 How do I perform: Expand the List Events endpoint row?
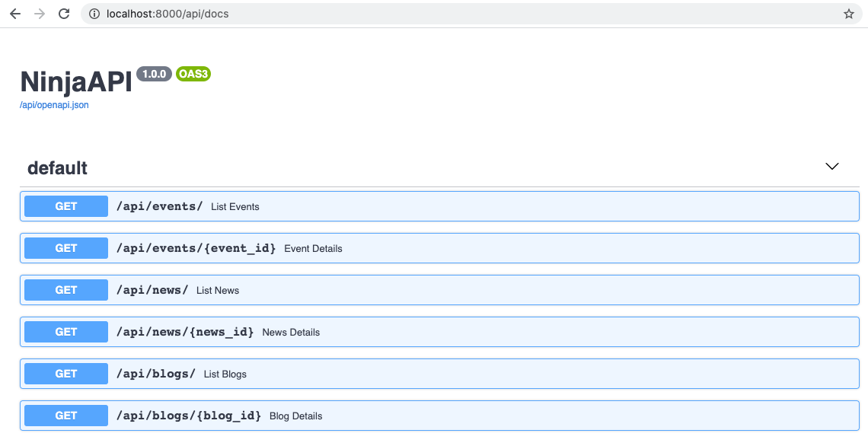pos(457,206)
